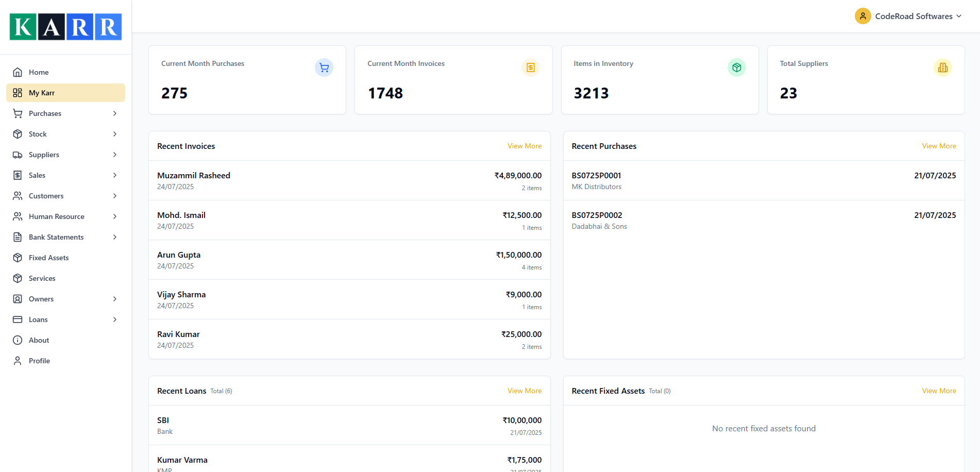The height and width of the screenshot is (472, 980).
Task: Expand the Customers sidebar section
Action: point(114,196)
